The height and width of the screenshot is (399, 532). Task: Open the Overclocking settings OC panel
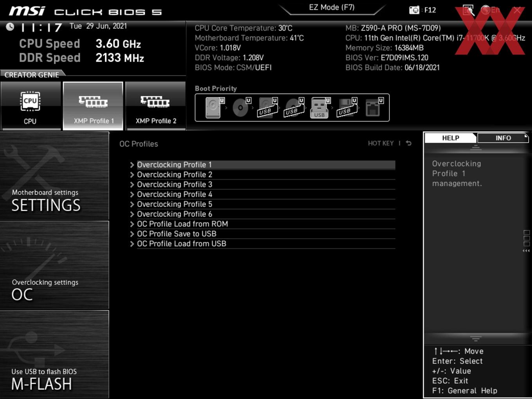coord(54,265)
